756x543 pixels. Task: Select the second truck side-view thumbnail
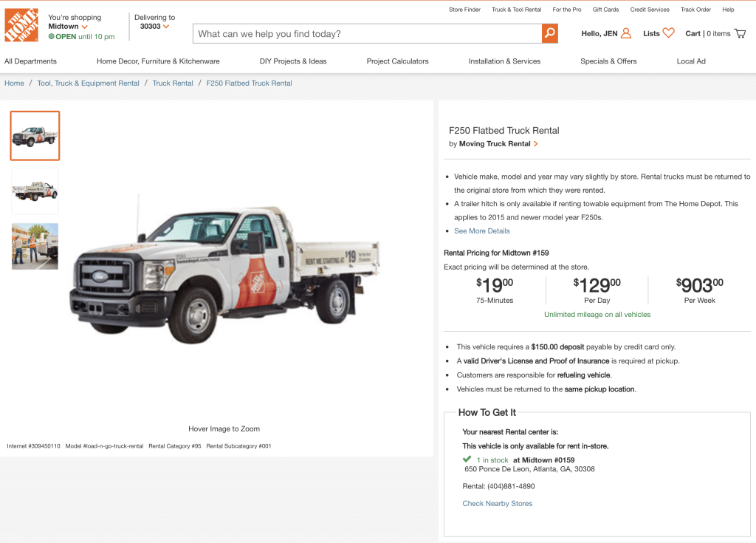click(35, 191)
